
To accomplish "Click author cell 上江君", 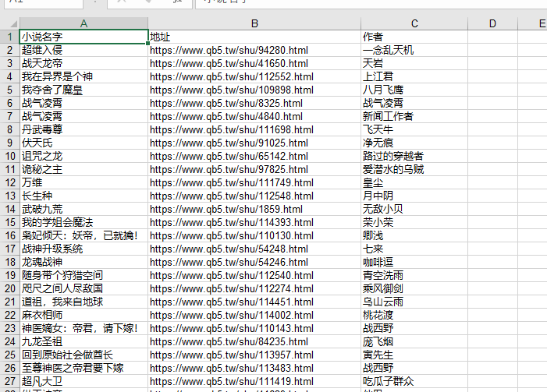I will (x=414, y=76).
